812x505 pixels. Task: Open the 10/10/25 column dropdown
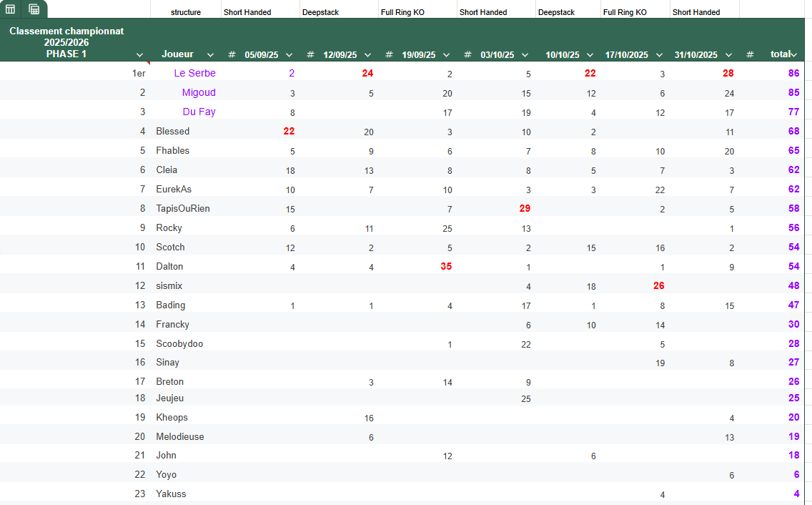pos(590,55)
